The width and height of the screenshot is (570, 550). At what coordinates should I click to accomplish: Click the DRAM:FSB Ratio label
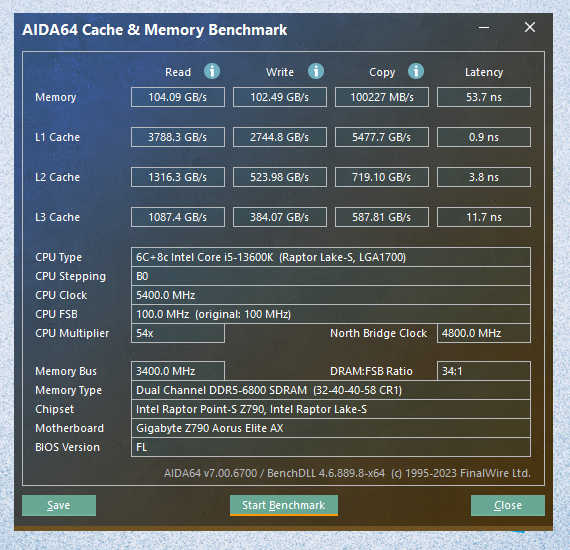click(x=371, y=371)
